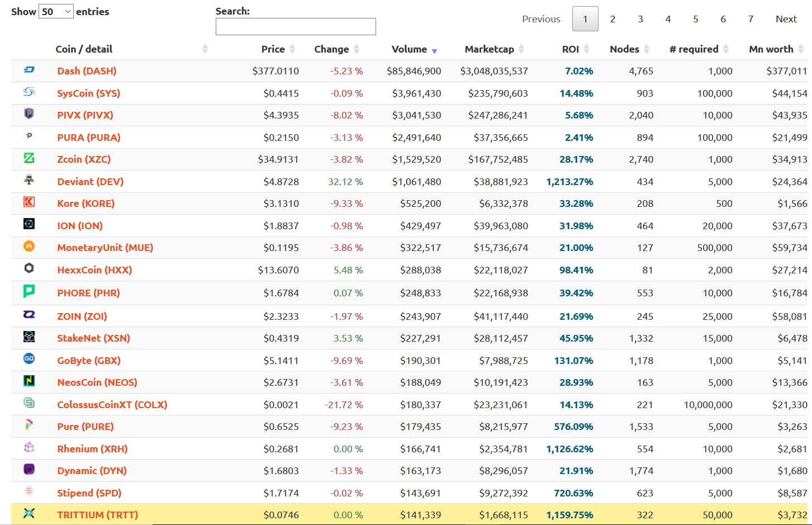Click the Pure coin logo icon
Image resolution: width=812 pixels, height=525 pixels.
pyautogui.click(x=29, y=425)
